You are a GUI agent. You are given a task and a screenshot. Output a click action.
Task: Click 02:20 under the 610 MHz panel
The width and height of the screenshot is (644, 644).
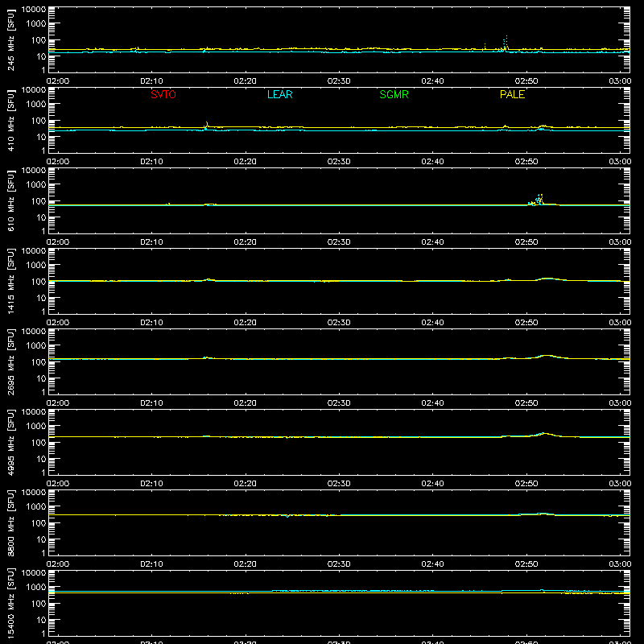click(x=246, y=242)
